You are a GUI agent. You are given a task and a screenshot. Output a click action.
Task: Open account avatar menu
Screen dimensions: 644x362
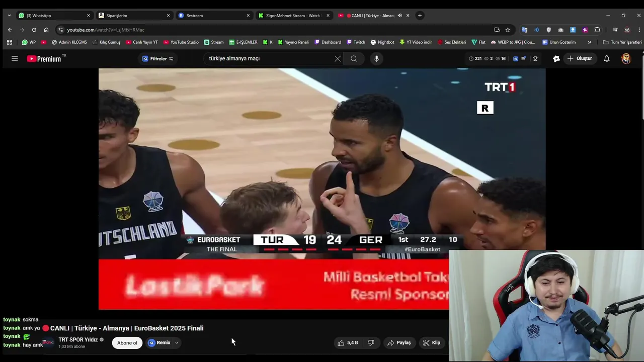click(626, 59)
